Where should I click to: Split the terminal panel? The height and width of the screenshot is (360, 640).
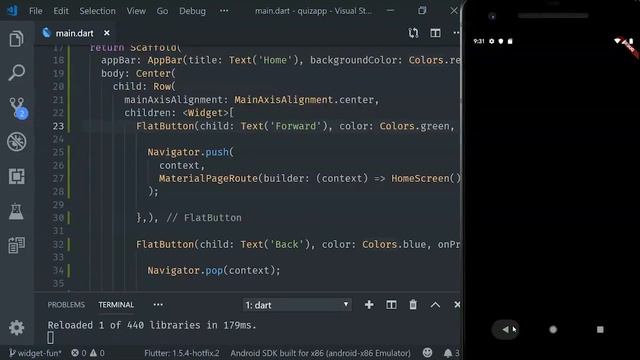[391, 304]
